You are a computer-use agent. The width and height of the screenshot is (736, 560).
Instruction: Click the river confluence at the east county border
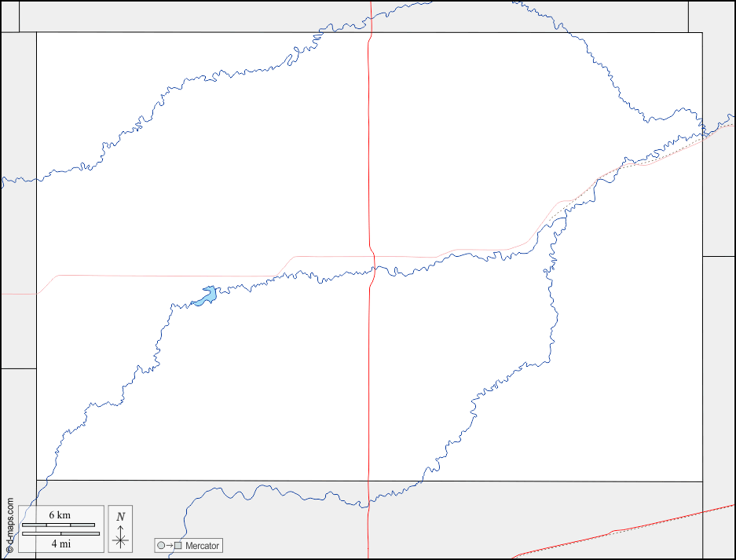pyautogui.click(x=705, y=130)
